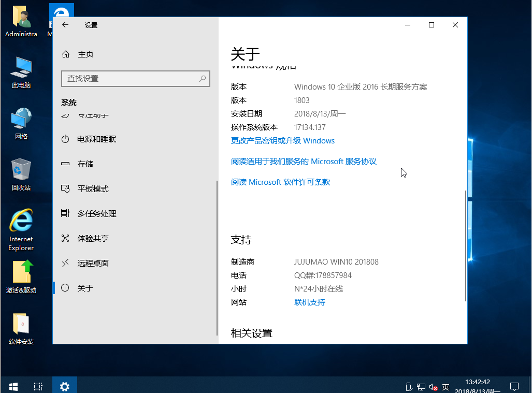Viewport: 532px width, 393px height.
Task: Click the 远程桌面 remote icon
Action: point(65,263)
